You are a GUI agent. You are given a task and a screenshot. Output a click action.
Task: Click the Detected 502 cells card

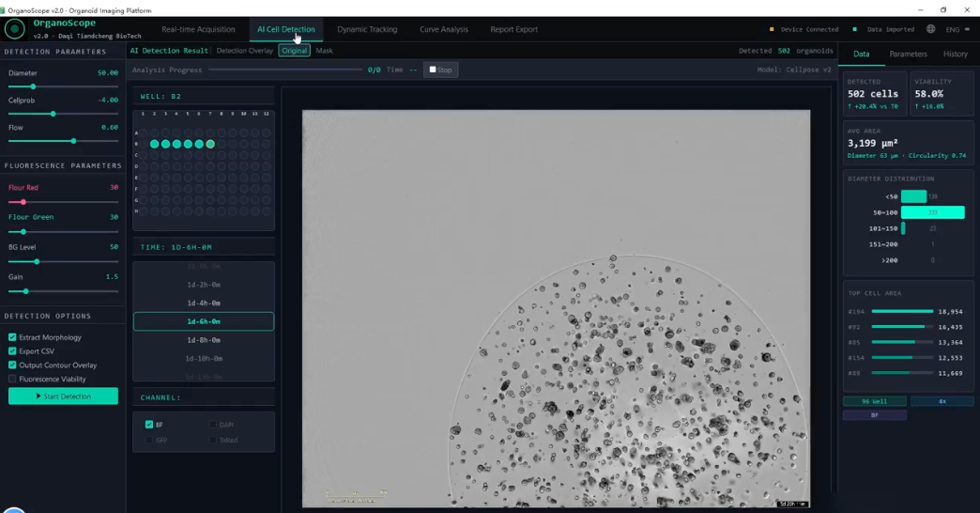(x=874, y=94)
